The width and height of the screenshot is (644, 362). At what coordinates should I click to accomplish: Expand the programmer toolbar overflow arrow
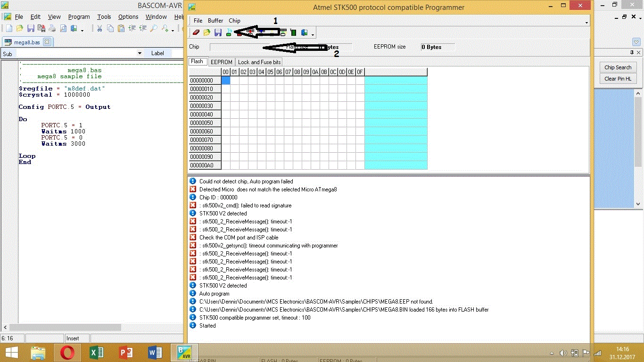pyautogui.click(x=313, y=34)
